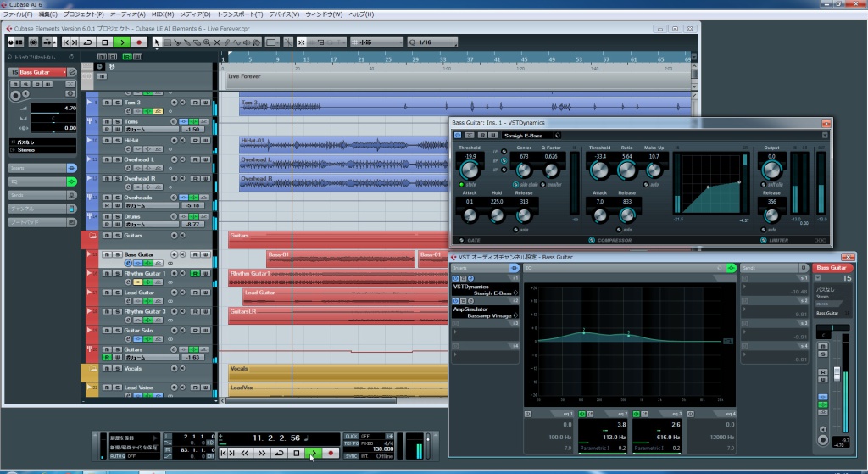The image size is (868, 474).
Task: Open 編集(E) menu
Action: pyautogui.click(x=47, y=14)
